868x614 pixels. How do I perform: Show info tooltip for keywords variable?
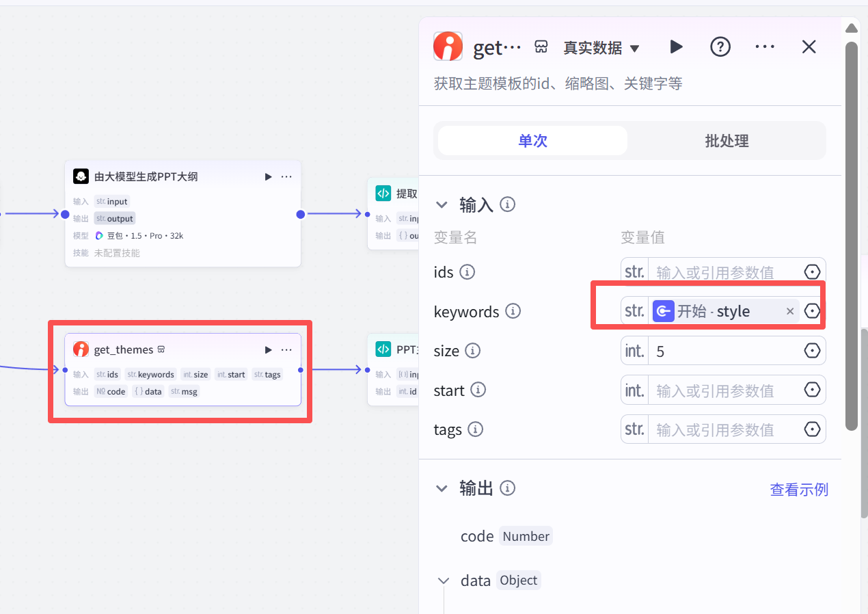[x=513, y=311]
